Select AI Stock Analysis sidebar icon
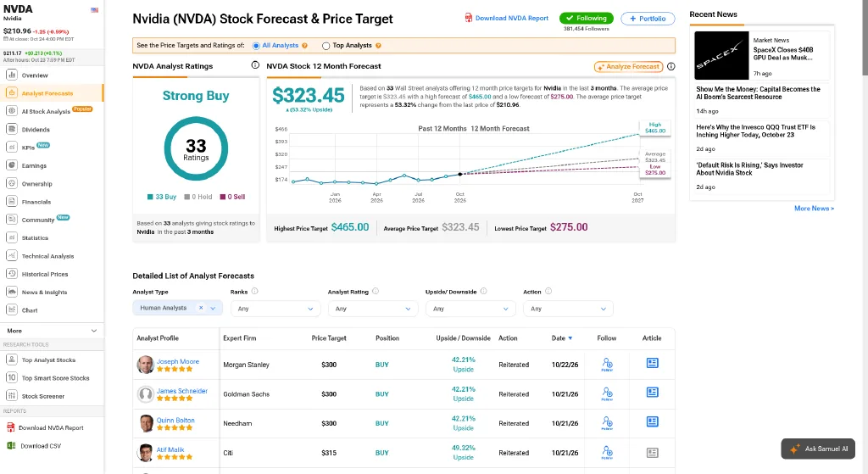The width and height of the screenshot is (868, 474). click(x=11, y=111)
